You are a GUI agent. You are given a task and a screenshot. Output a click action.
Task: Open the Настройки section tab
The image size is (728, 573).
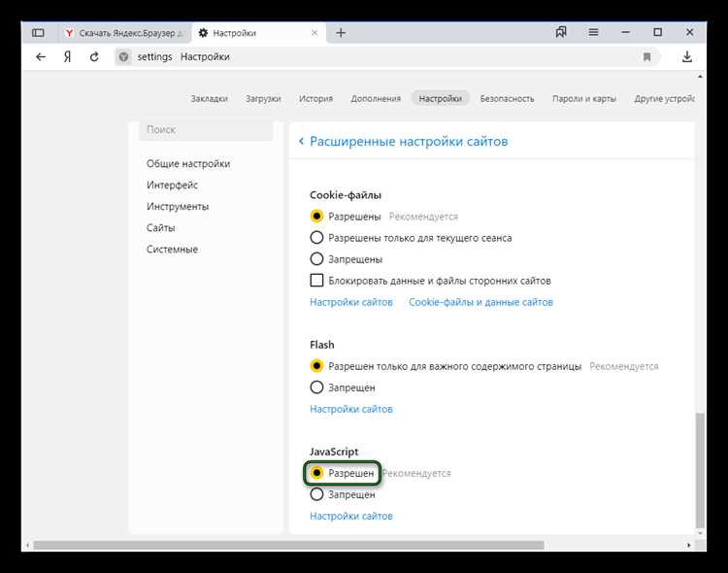point(440,98)
